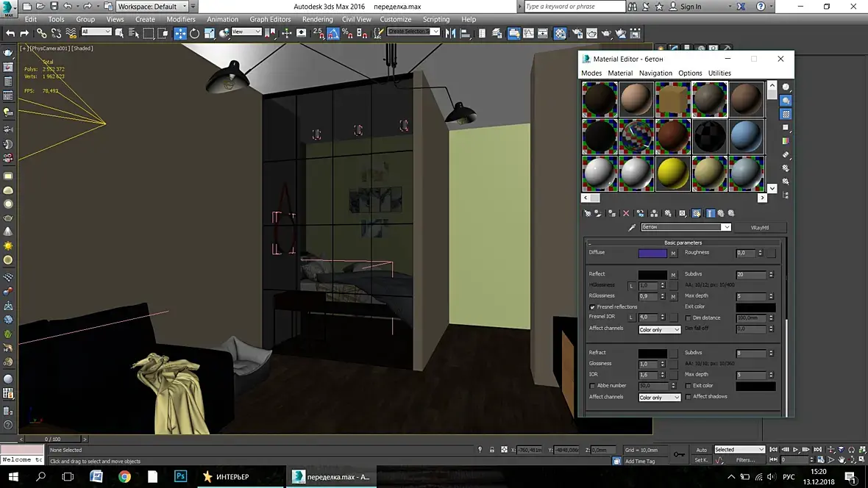Open the Graph Editors menu
The image size is (868, 488).
coord(270,19)
